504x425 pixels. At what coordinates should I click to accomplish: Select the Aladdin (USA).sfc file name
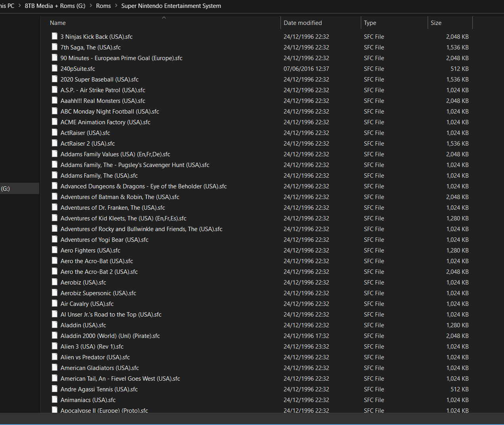pyautogui.click(x=83, y=325)
